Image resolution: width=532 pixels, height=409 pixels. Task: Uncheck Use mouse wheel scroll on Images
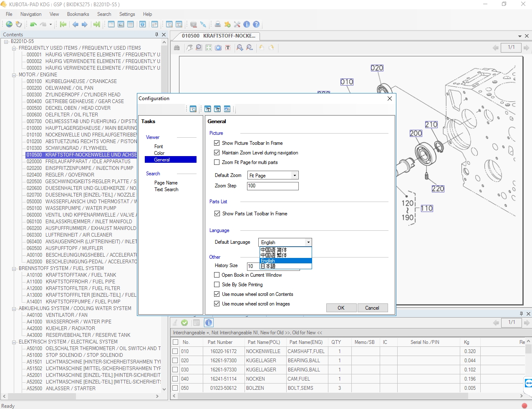coord(217,304)
